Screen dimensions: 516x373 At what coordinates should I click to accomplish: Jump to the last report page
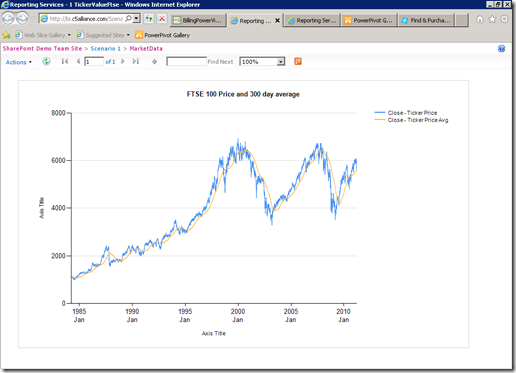tap(135, 61)
